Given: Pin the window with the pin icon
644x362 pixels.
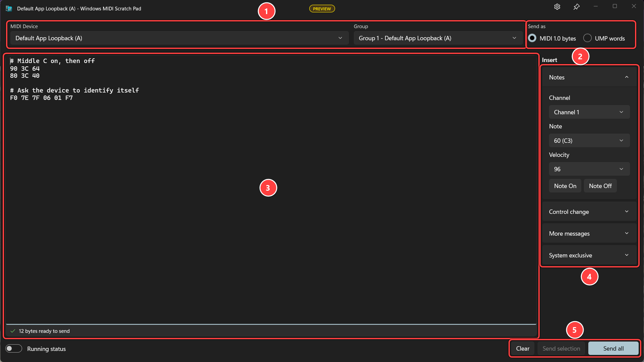Looking at the screenshot, I should pos(576,7).
